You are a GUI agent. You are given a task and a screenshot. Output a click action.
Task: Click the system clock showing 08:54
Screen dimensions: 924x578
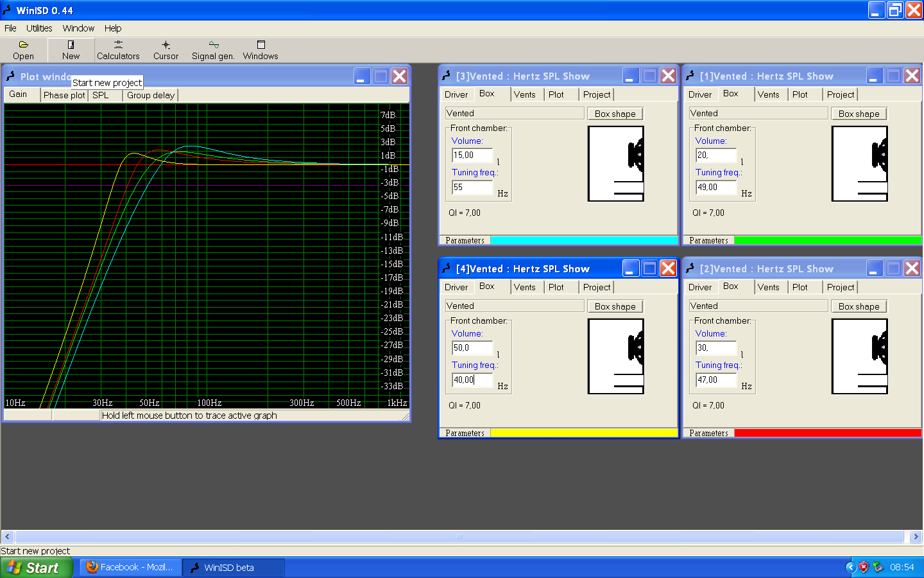click(902, 567)
